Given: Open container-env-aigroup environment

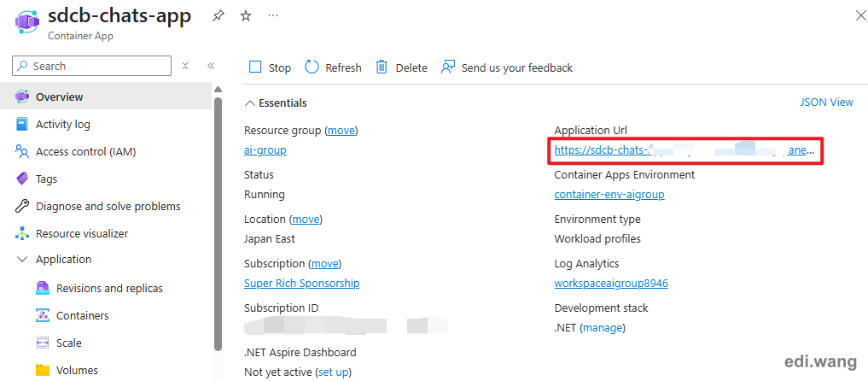Looking at the screenshot, I should click(x=609, y=195).
